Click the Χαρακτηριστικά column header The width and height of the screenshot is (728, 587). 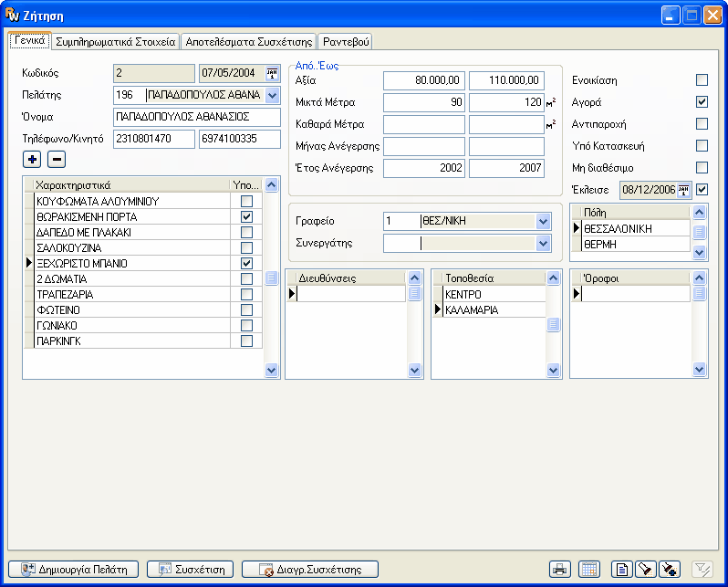pos(132,185)
